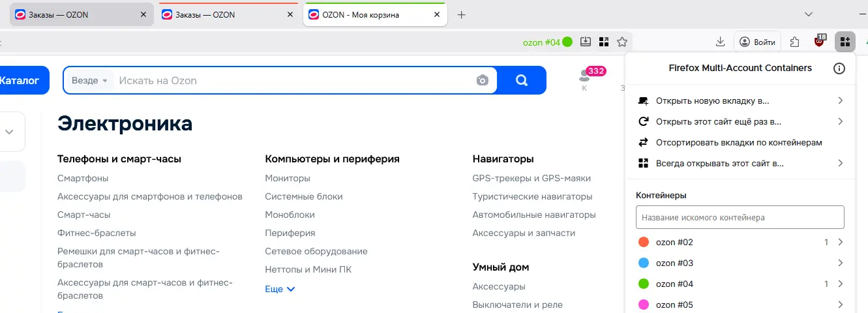Select Отсортировать вкладки по контейнерам
This screenshot has width=868, height=313.
click(x=740, y=142)
